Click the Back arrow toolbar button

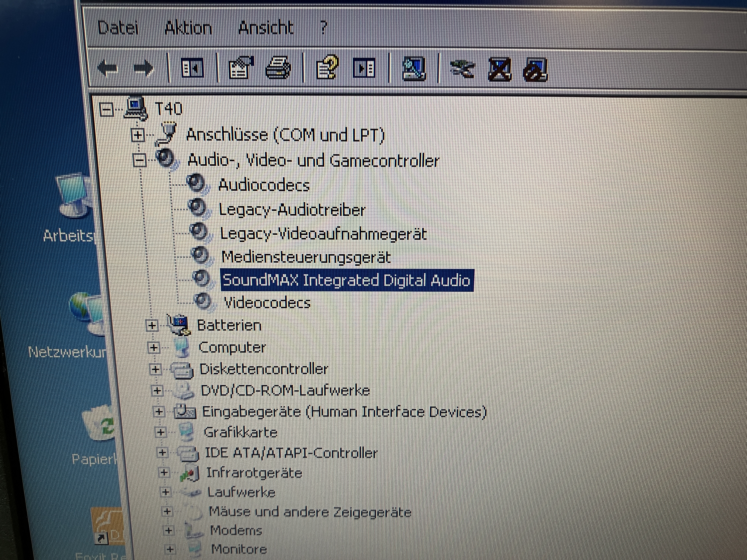point(108,69)
